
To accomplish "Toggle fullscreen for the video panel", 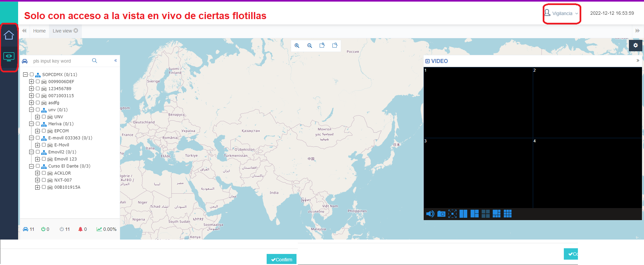I will [452, 214].
